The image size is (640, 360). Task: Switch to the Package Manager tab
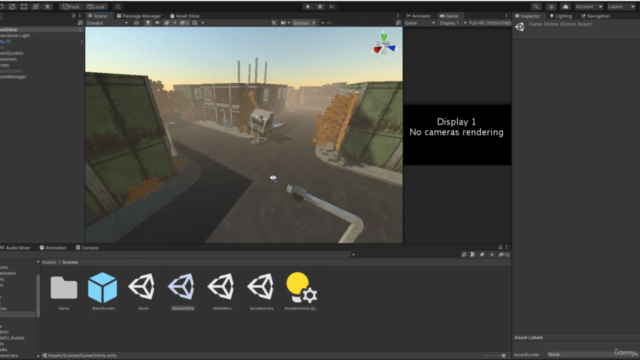point(139,16)
